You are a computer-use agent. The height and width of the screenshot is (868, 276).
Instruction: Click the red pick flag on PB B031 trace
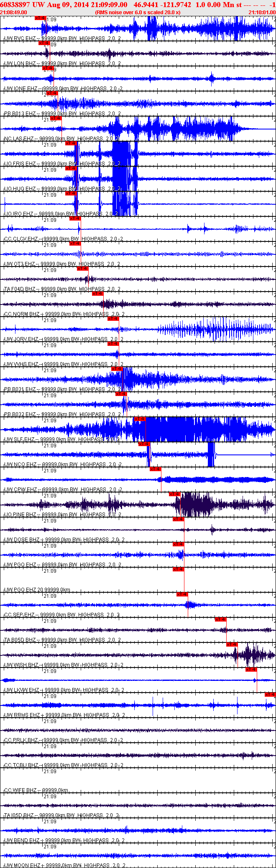point(117,369)
